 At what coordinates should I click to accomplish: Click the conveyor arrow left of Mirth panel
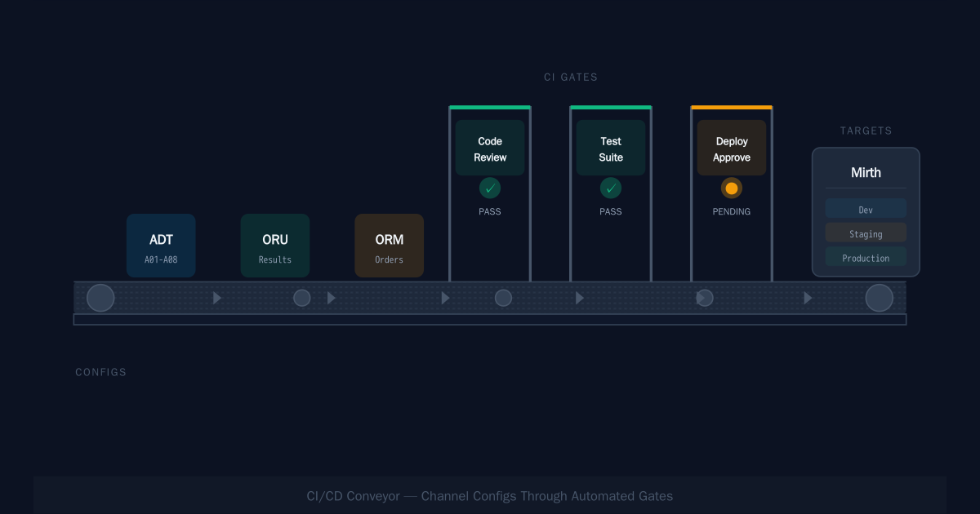coord(808,298)
